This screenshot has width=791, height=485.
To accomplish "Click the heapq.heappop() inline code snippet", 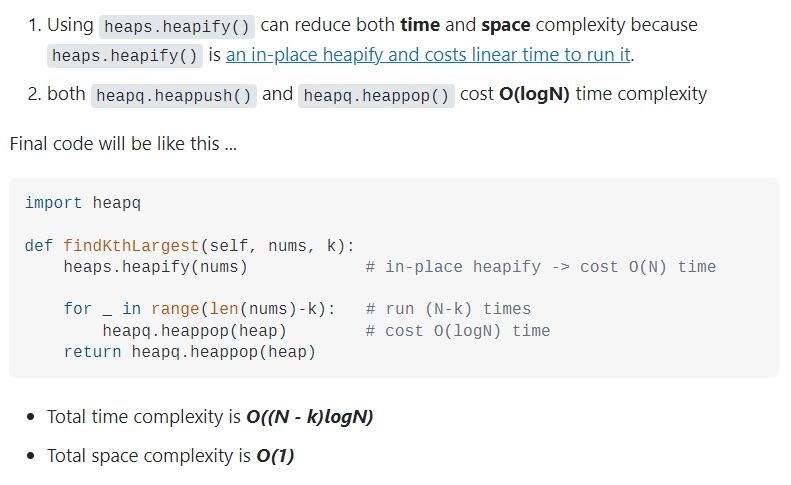I will [x=376, y=95].
